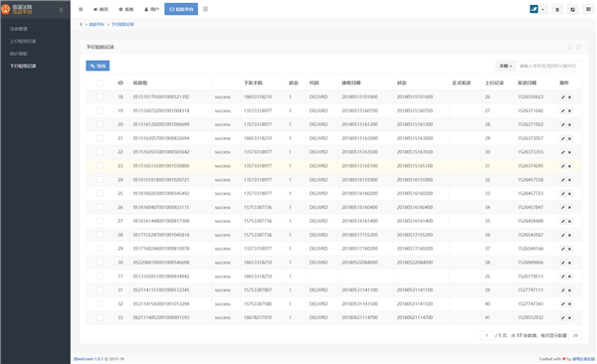597x364 pixels.
Task: Click the blue edit avatar icon
Action: coord(533,9)
